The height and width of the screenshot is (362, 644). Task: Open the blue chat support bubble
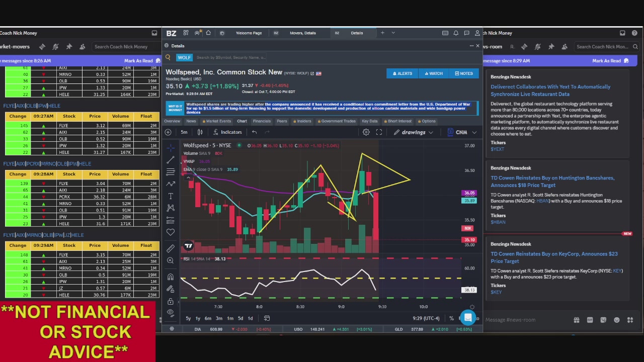468,317
